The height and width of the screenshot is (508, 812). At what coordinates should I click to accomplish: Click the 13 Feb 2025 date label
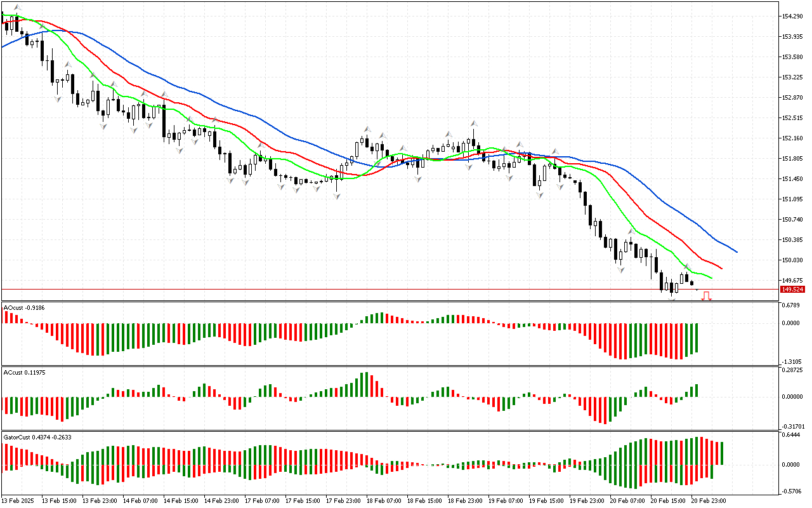tap(16, 501)
